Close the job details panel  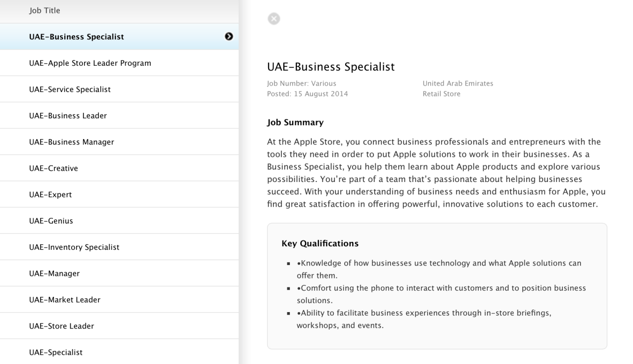273,19
